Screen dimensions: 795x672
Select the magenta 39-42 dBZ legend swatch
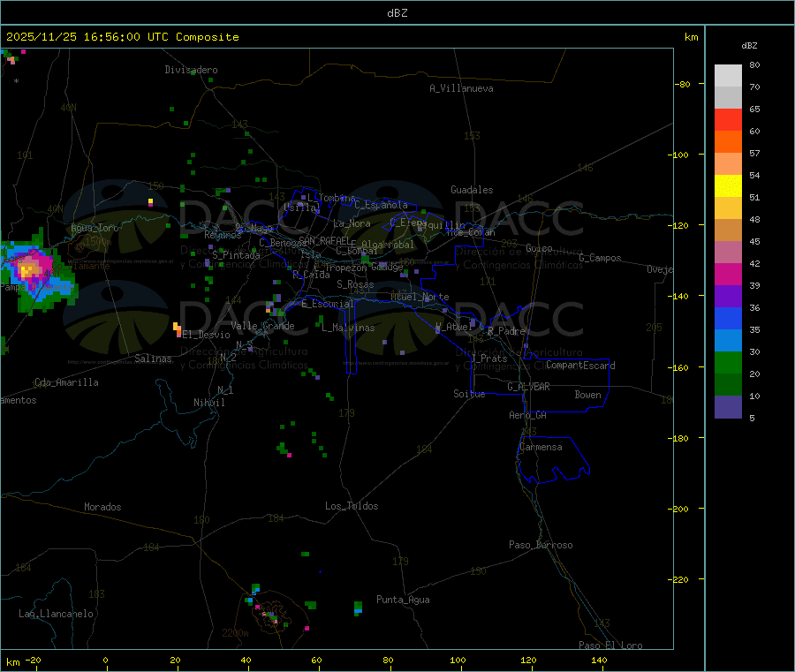[x=728, y=274]
